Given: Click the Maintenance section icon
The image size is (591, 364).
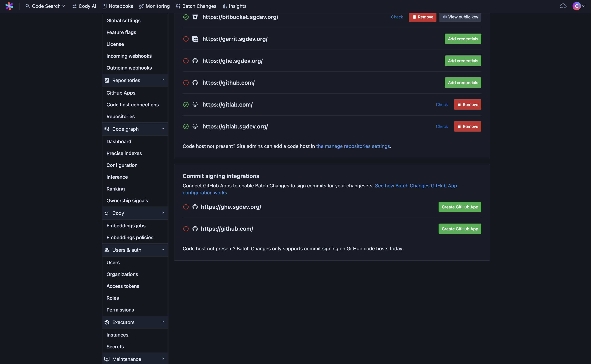Looking at the screenshot, I should coord(107,359).
